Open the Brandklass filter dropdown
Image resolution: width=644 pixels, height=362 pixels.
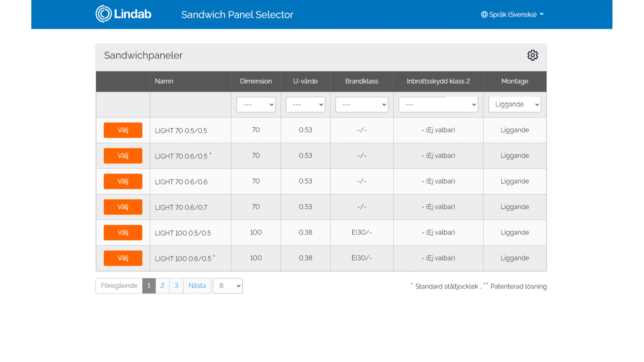[x=362, y=104]
